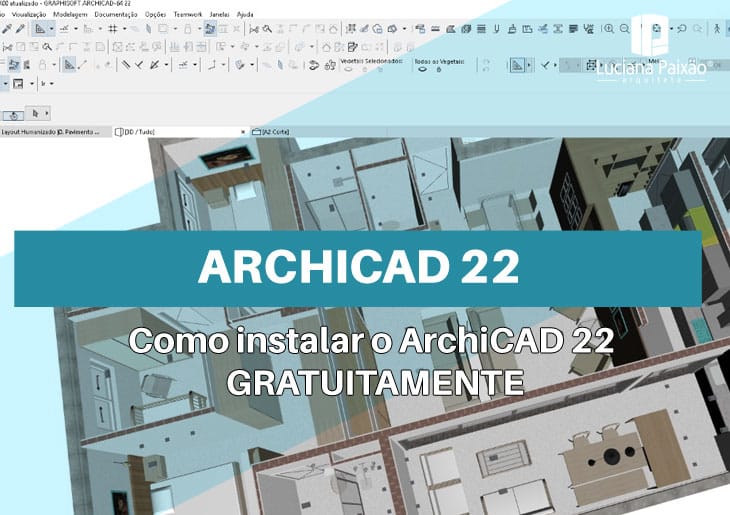Image resolution: width=730 pixels, height=515 pixels.
Task: Click scissors trim icon in top toolbar row
Action: (x=254, y=29)
